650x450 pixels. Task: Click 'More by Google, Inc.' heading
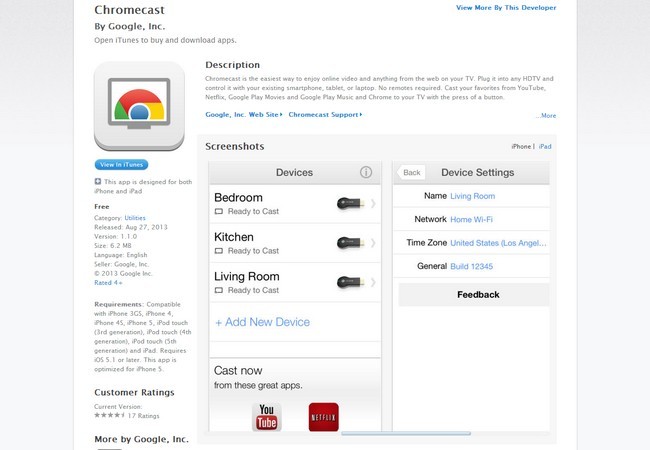pyautogui.click(x=141, y=439)
